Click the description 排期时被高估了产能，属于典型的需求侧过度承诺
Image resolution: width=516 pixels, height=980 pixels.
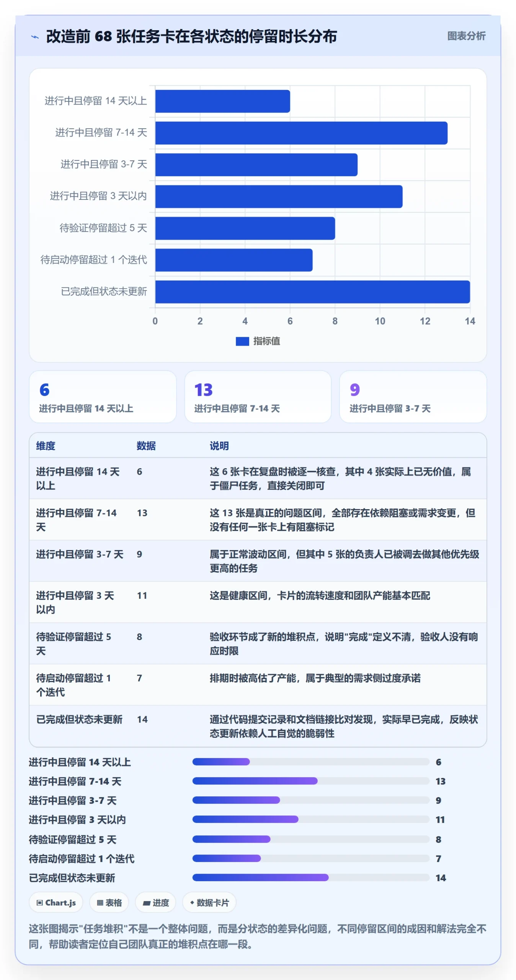(315, 678)
